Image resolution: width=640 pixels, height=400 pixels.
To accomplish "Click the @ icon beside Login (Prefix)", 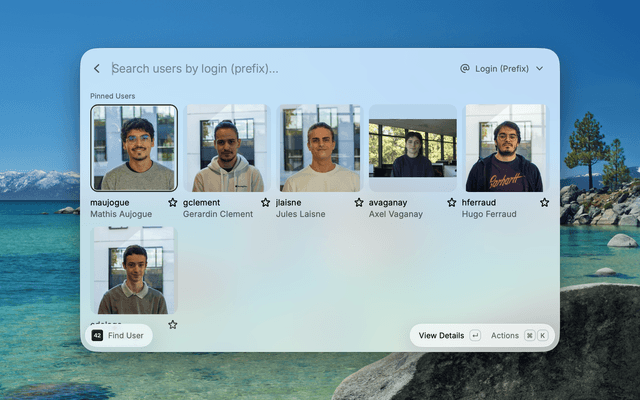I will [464, 69].
